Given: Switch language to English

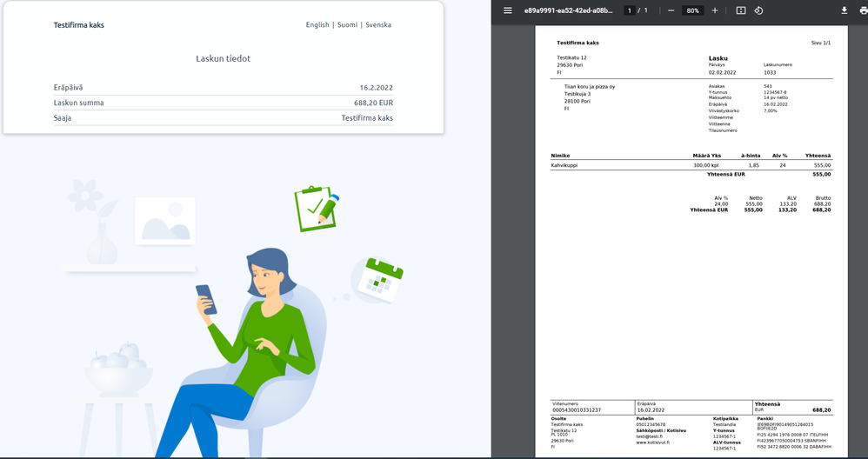Looking at the screenshot, I should click(x=317, y=25).
